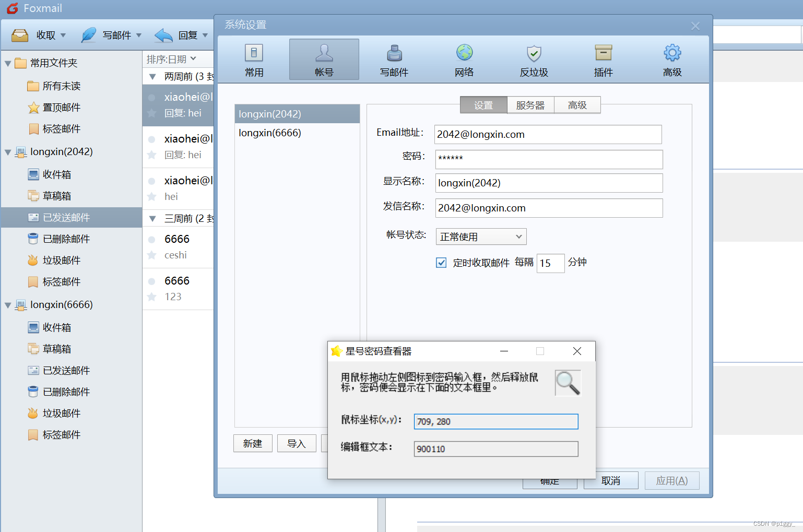Open 垃圾邮件 under longxin(2042)

(x=54, y=260)
